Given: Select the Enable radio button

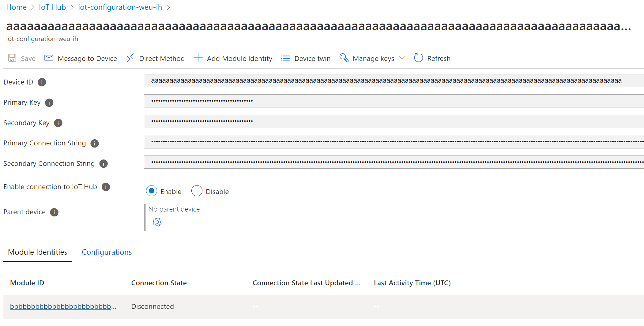Looking at the screenshot, I should coord(152,191).
